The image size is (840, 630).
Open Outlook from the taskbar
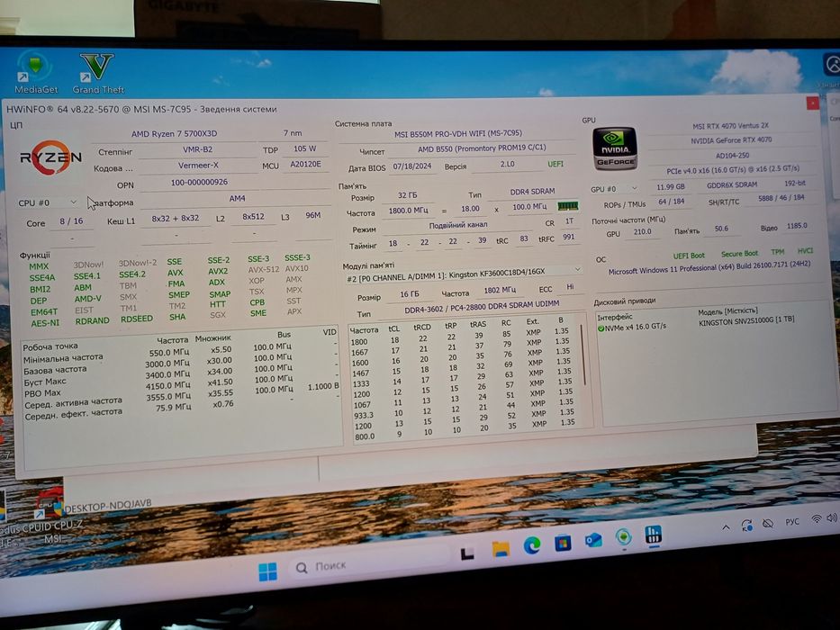pos(593,540)
